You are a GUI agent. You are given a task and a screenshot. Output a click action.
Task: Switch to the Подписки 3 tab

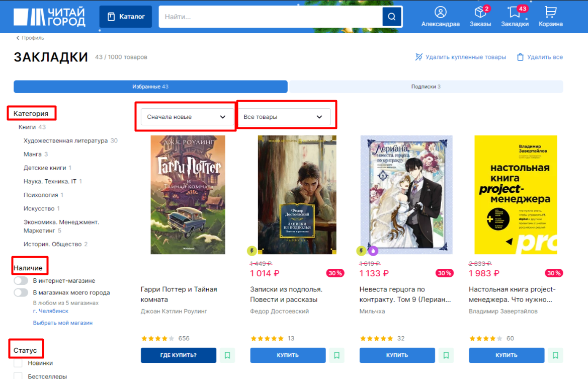[426, 87]
